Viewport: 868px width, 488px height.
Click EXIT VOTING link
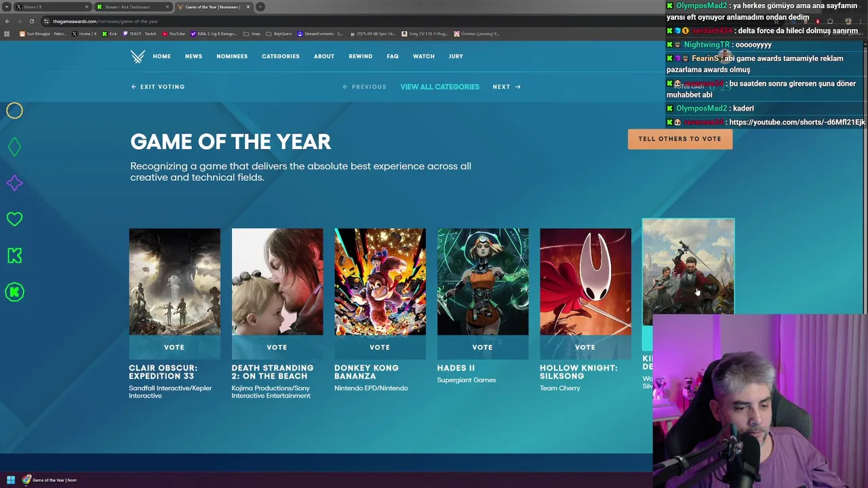(158, 87)
